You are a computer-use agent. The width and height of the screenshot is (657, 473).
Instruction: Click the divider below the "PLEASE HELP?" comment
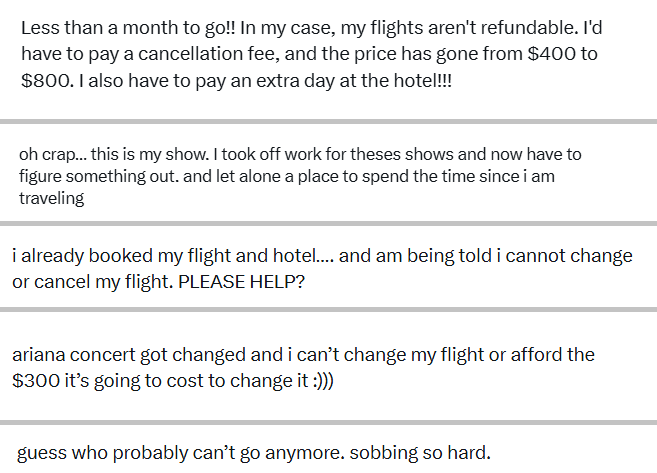(x=328, y=310)
